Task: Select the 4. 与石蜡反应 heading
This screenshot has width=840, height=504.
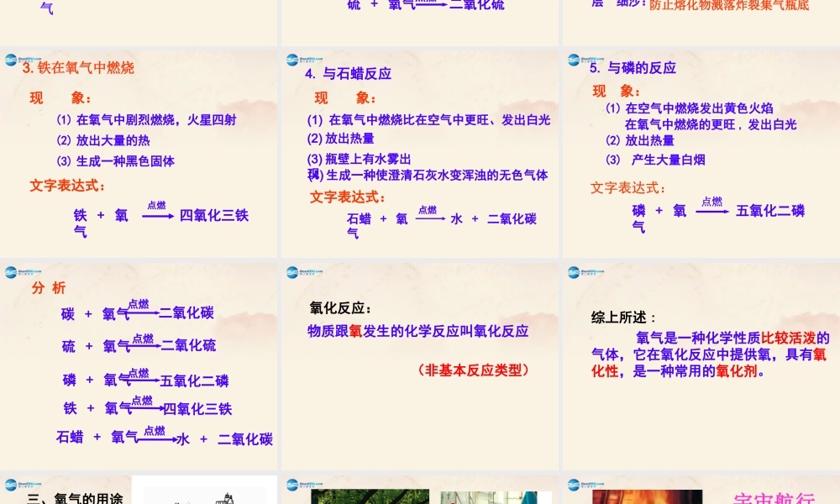Action: click(x=348, y=74)
